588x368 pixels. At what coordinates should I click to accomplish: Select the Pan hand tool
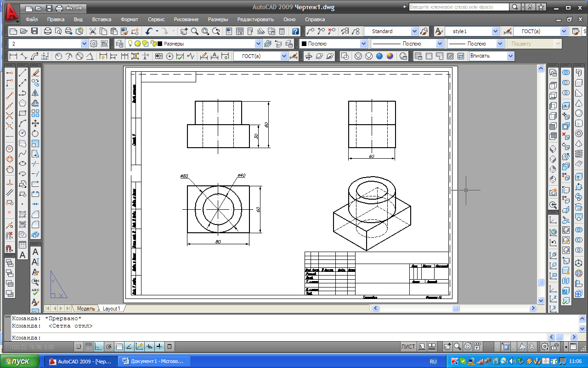184,31
